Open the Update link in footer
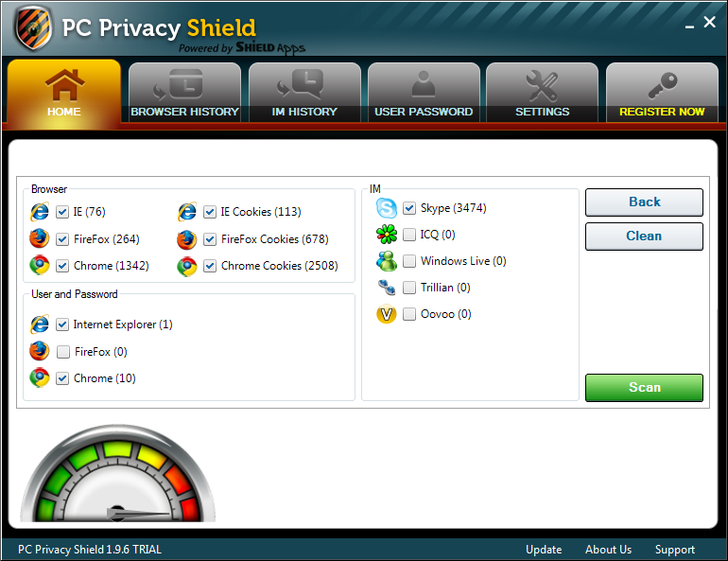Viewport: 728px width, 561px height. click(544, 550)
